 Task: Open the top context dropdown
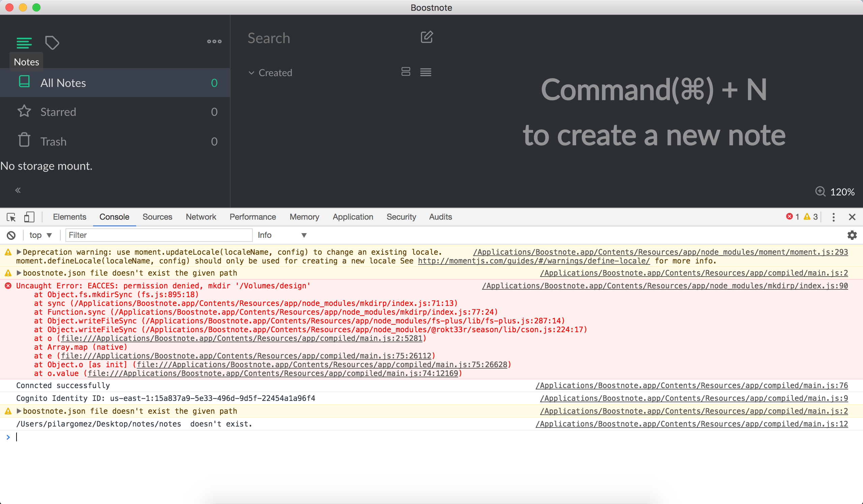40,235
